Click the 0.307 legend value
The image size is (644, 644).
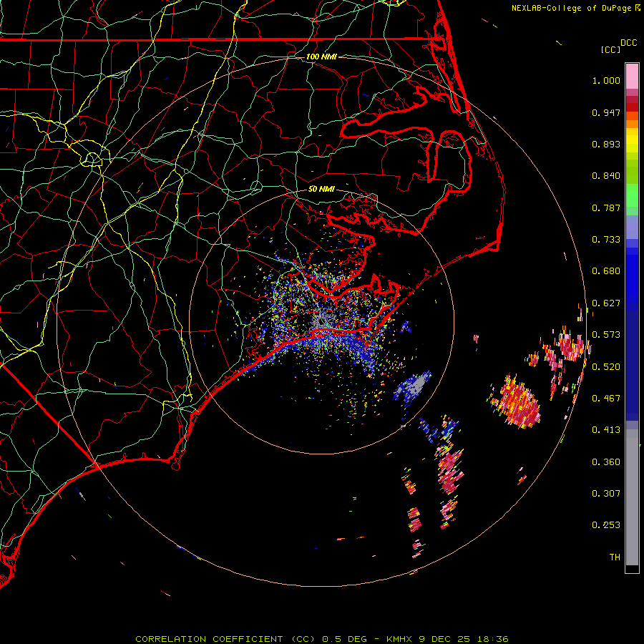click(x=606, y=494)
